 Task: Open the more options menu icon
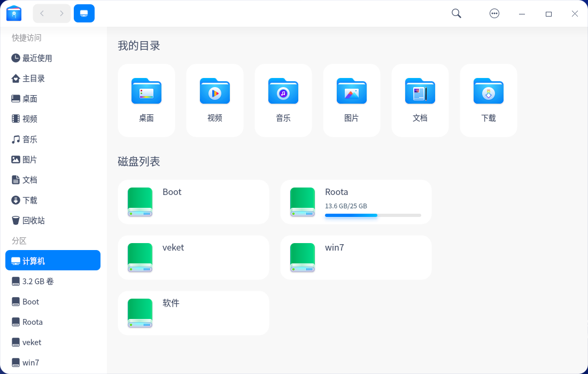494,13
